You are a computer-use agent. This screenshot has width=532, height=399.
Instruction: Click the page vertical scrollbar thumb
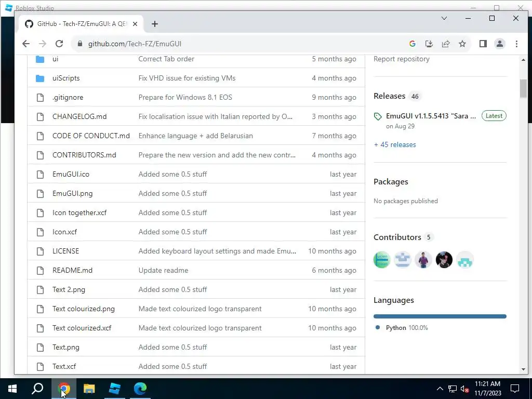[x=523, y=88]
